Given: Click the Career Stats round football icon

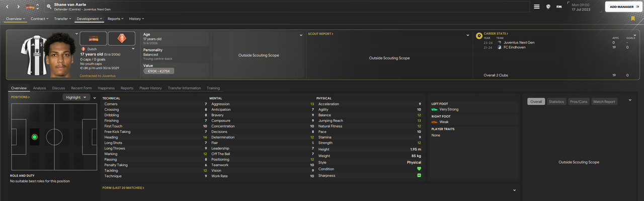Looking at the screenshot, I should [479, 36].
